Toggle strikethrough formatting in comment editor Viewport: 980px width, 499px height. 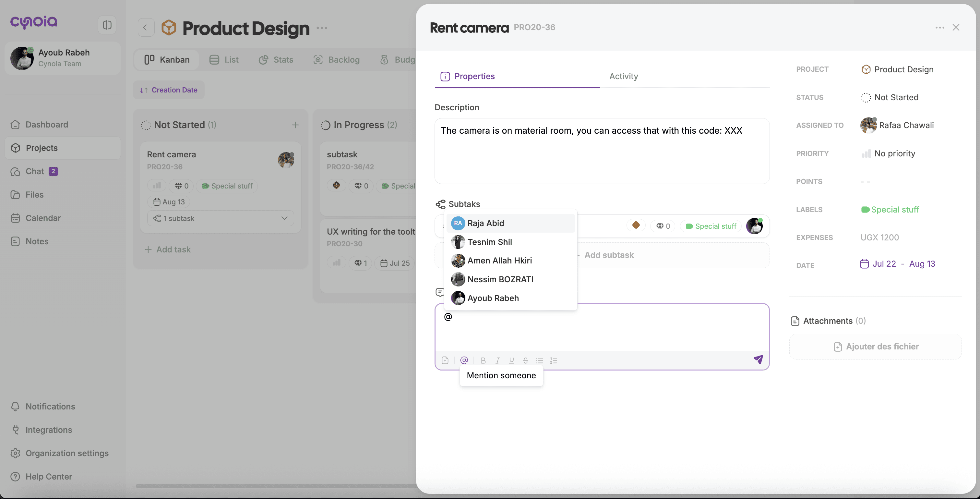coord(525,360)
